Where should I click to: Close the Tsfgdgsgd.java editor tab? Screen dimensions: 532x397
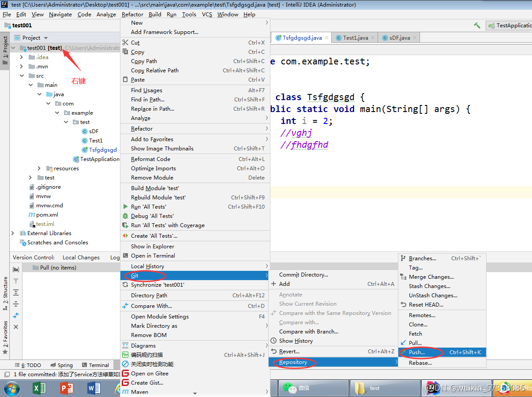pos(326,38)
